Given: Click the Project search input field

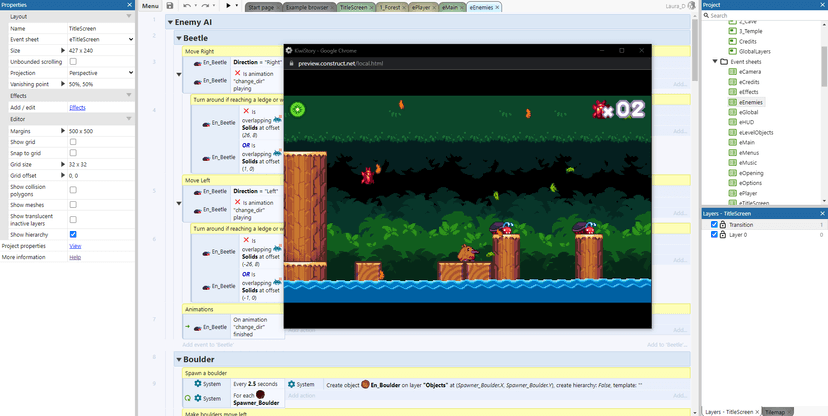Looking at the screenshot, I should click(764, 15).
